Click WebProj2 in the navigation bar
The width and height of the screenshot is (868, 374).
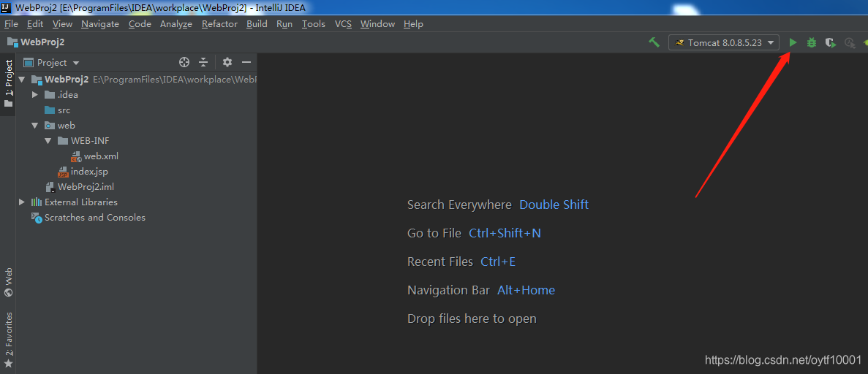tap(36, 42)
